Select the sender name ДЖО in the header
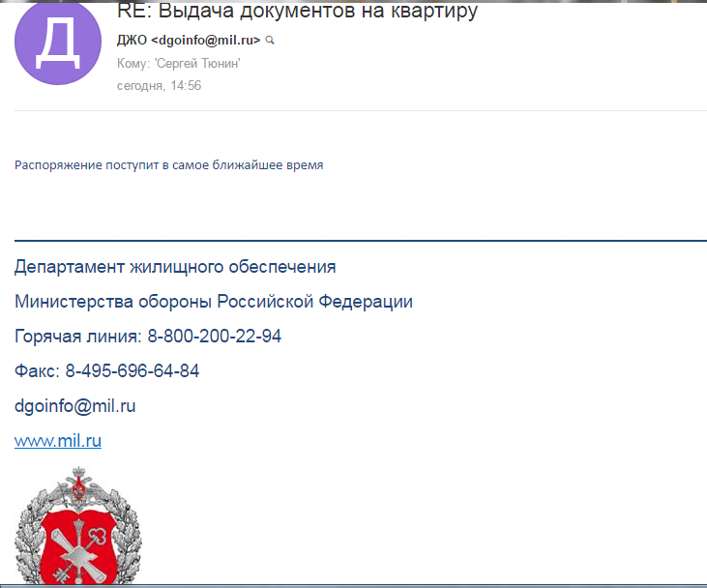The height and width of the screenshot is (588, 707). tap(132, 41)
